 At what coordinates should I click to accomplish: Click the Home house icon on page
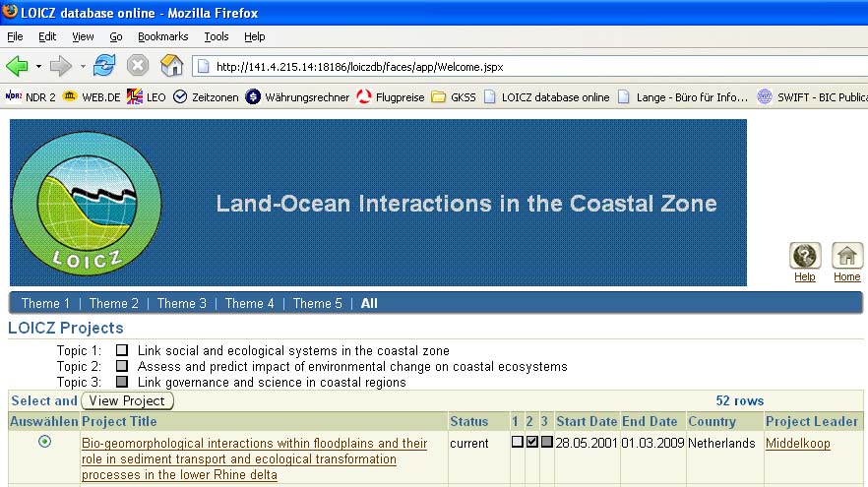846,257
